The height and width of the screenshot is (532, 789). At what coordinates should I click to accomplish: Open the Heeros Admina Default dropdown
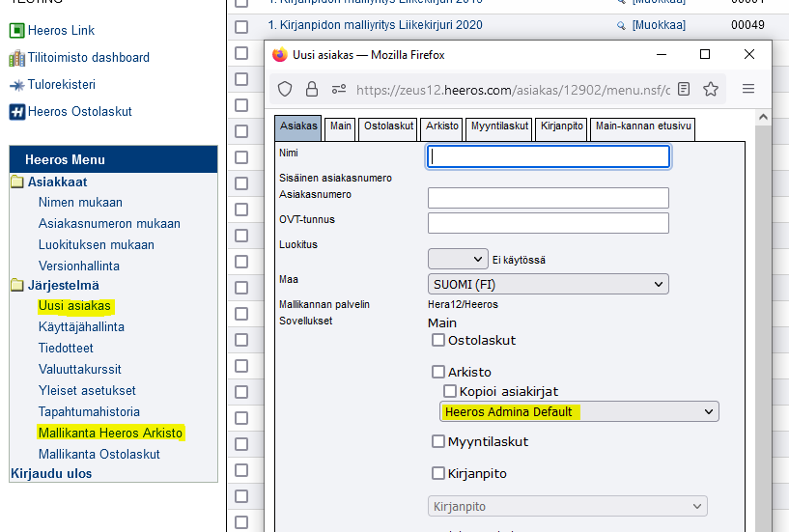(579, 411)
